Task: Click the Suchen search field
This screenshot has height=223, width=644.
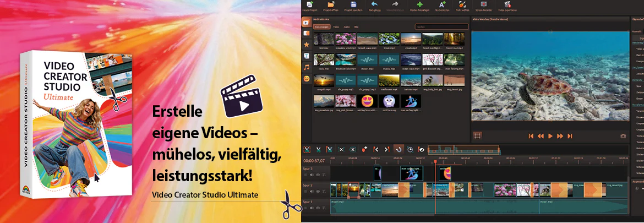Action: point(441,26)
